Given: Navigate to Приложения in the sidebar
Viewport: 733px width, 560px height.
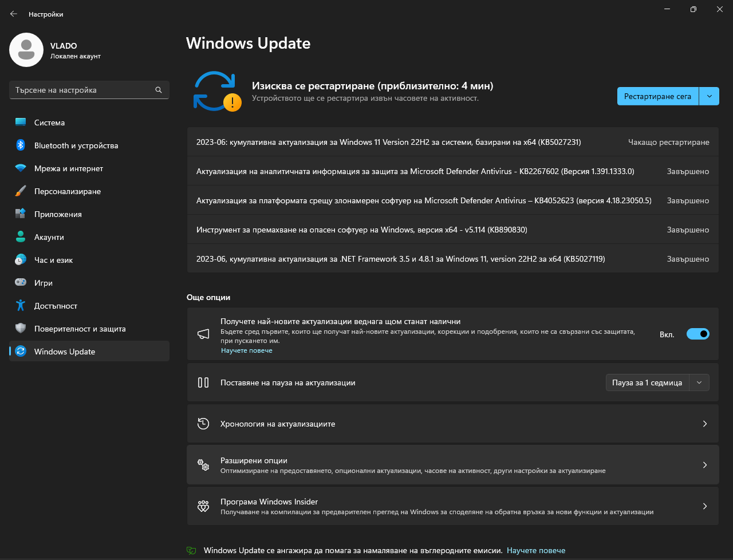Looking at the screenshot, I should [89, 214].
